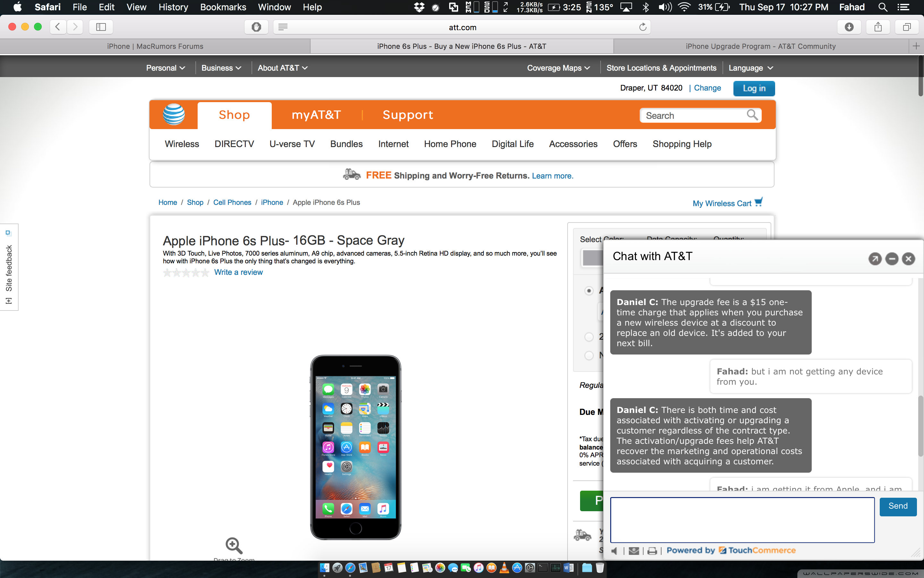Click the Log in button
The height and width of the screenshot is (578, 924).
[754, 88]
